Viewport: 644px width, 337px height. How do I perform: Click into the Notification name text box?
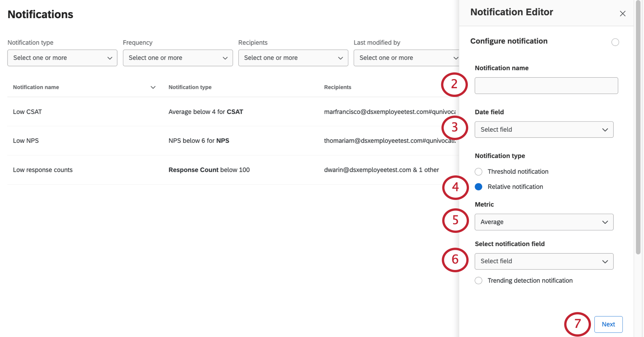pyautogui.click(x=546, y=86)
